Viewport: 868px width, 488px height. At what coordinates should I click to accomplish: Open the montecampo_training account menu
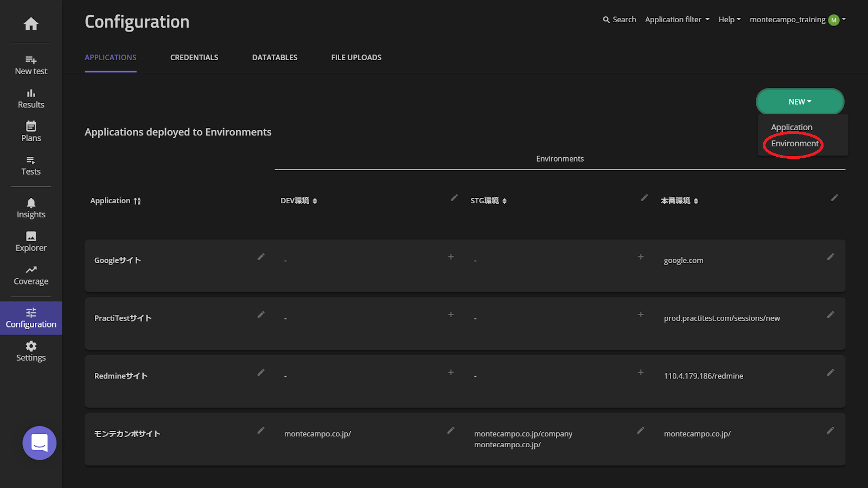(797, 20)
